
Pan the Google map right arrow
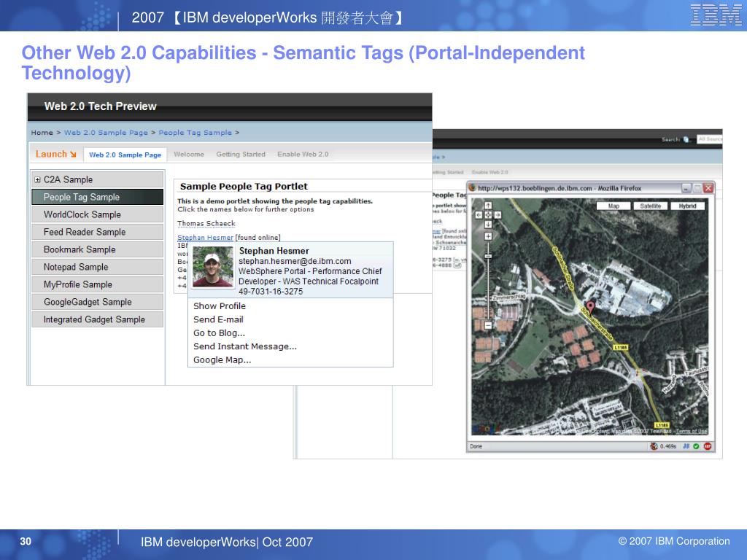(x=498, y=215)
